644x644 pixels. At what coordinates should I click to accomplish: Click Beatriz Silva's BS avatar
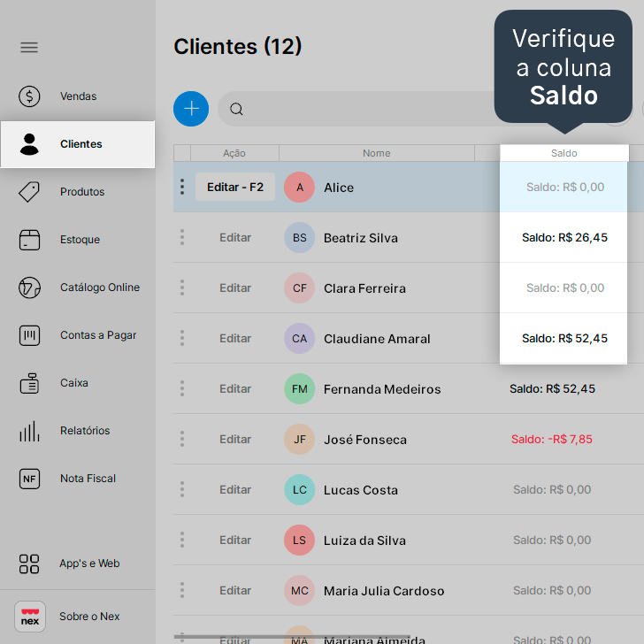[x=299, y=238]
